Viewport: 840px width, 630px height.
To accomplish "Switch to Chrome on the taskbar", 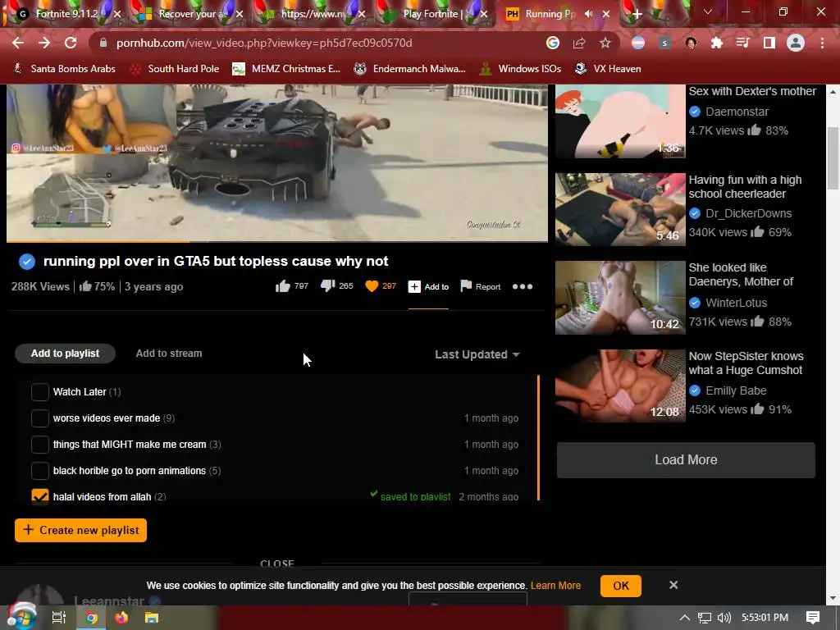I will tap(91, 618).
